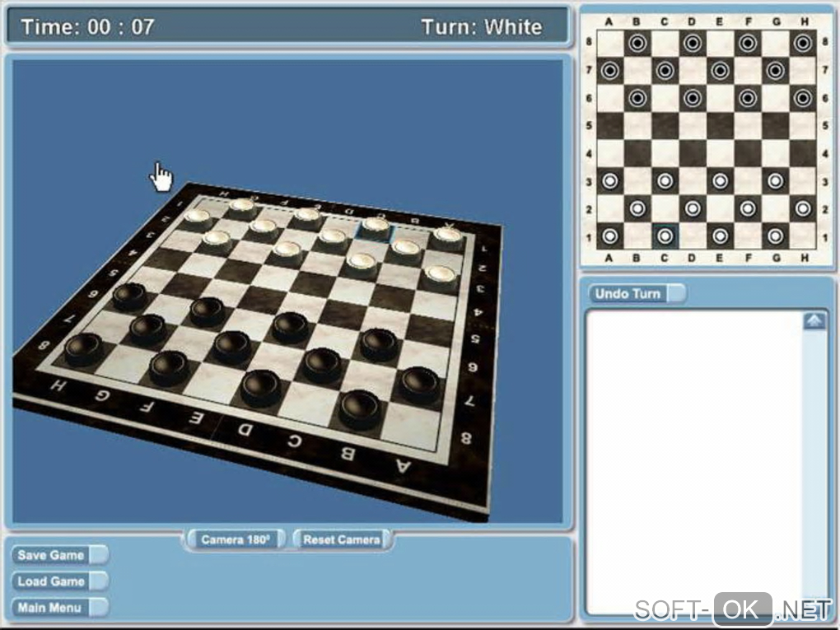This screenshot has width=840, height=630.
Task: Click black checker D8 on 3D board
Action: (x=260, y=387)
